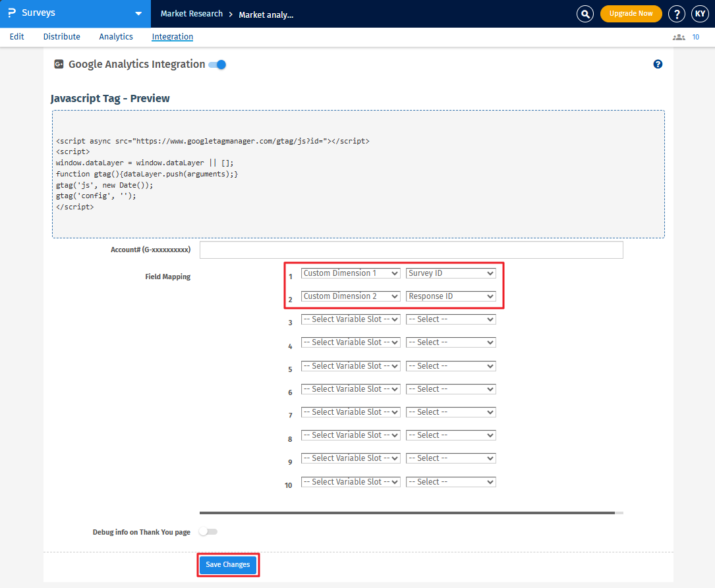The image size is (715, 588).
Task: Open row 6 Select value dropdown
Action: 451,389
